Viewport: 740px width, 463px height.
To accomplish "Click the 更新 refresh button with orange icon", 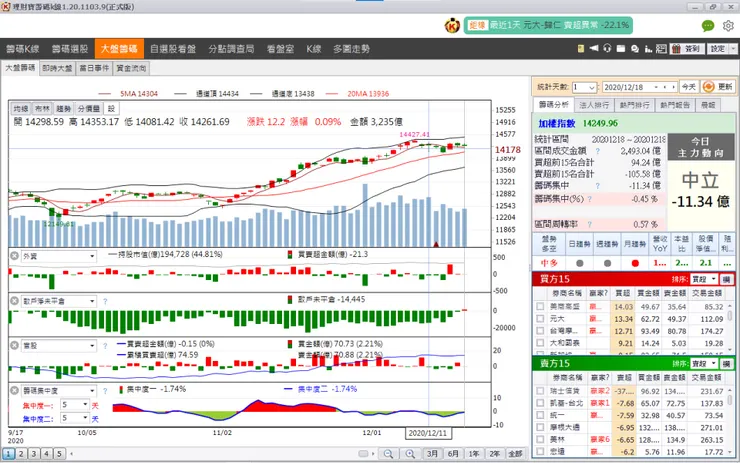I will [x=718, y=87].
